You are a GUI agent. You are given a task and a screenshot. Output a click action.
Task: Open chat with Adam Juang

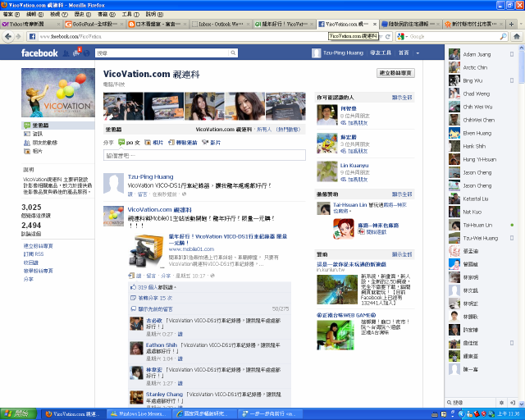tap(482, 54)
